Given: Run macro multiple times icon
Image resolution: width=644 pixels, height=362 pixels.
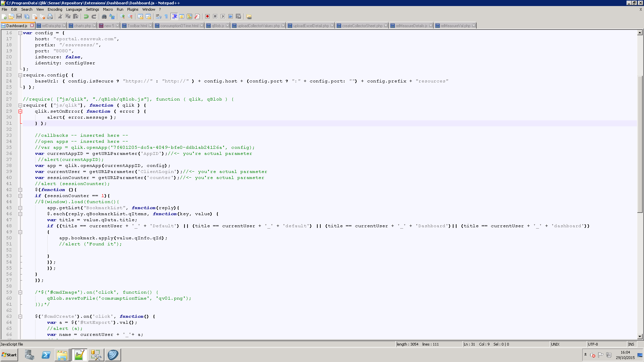Looking at the screenshot, I should pyautogui.click(x=231, y=16).
